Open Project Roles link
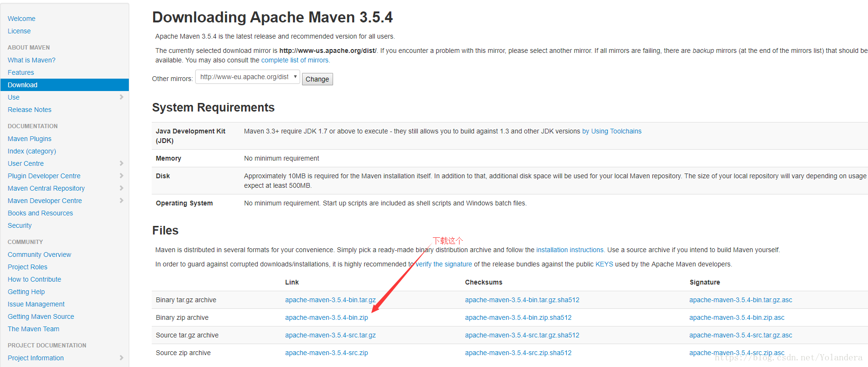868x367 pixels. pos(28,267)
